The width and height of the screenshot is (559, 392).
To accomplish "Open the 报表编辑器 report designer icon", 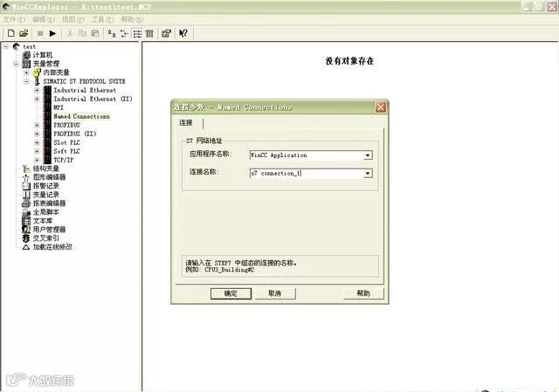I will click(26, 203).
